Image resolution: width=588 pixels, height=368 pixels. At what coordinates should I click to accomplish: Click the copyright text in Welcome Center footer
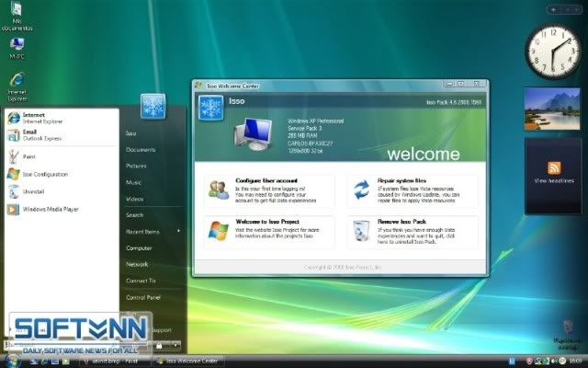(343, 268)
